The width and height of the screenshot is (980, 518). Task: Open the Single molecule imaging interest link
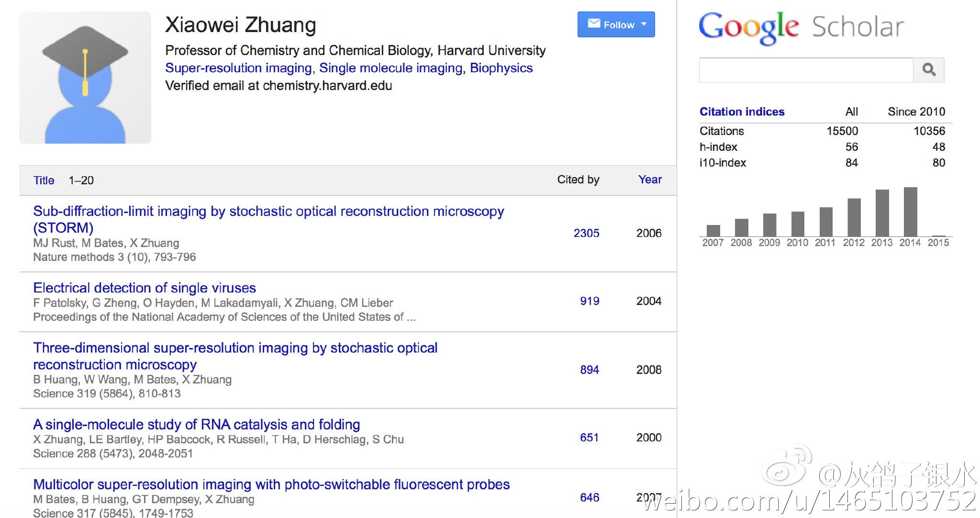coord(391,68)
